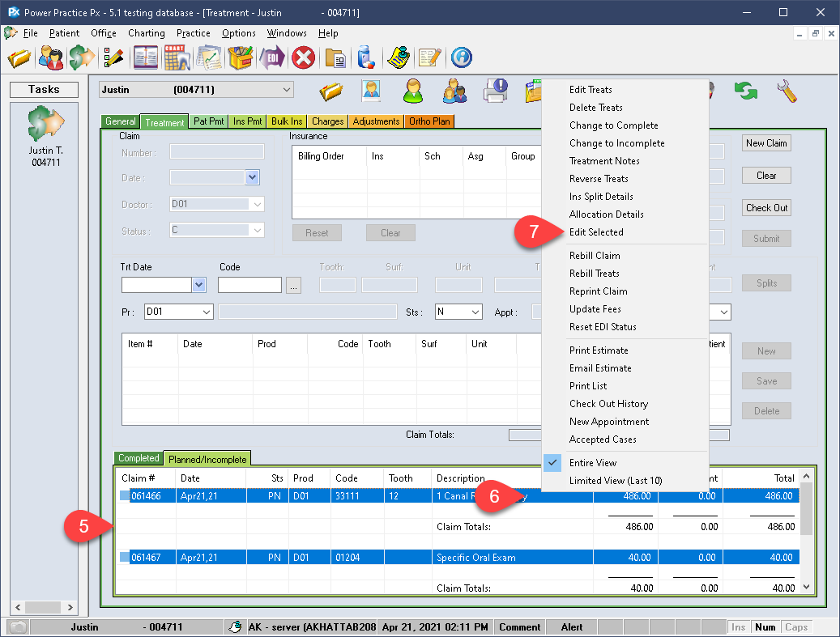Toggle the claim 061466 row marker box
840x637 pixels.
click(125, 495)
